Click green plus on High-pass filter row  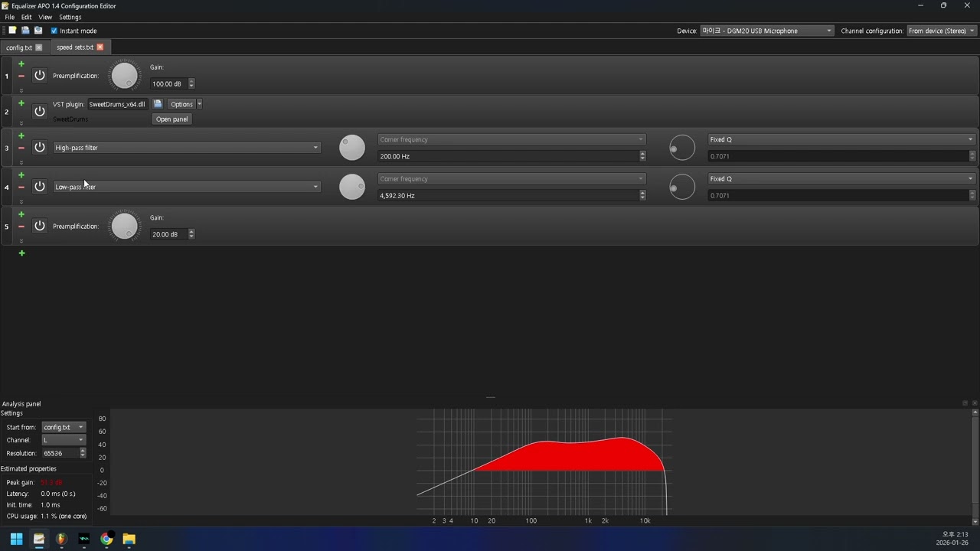(x=21, y=136)
